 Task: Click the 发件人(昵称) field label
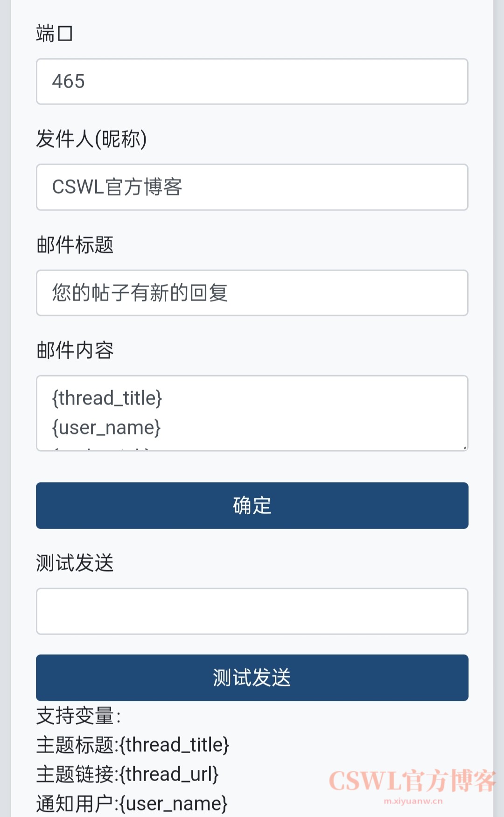(x=91, y=139)
